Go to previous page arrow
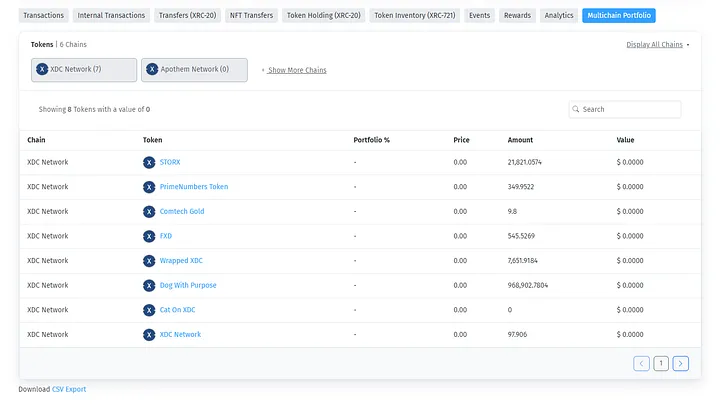The height and width of the screenshot is (406, 720). pyautogui.click(x=641, y=364)
